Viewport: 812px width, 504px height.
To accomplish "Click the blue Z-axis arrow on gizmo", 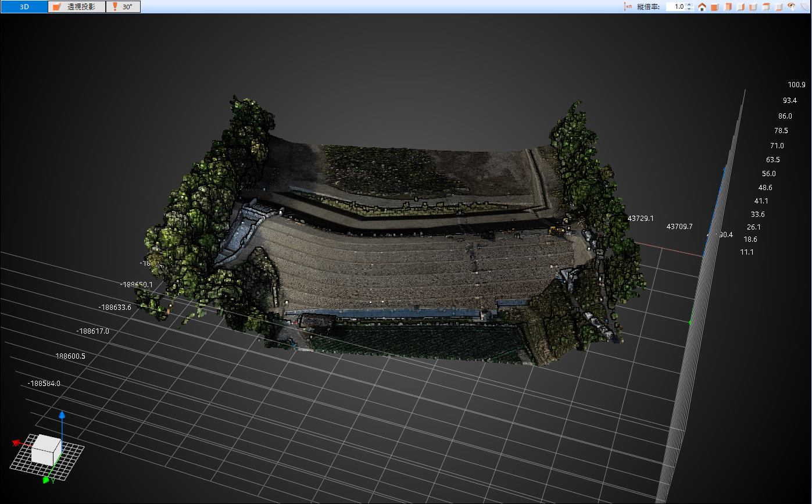I will click(x=63, y=415).
